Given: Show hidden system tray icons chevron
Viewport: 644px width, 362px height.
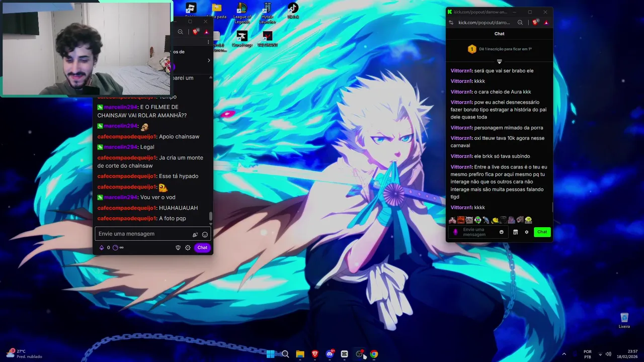Looking at the screenshot, I should (564, 354).
